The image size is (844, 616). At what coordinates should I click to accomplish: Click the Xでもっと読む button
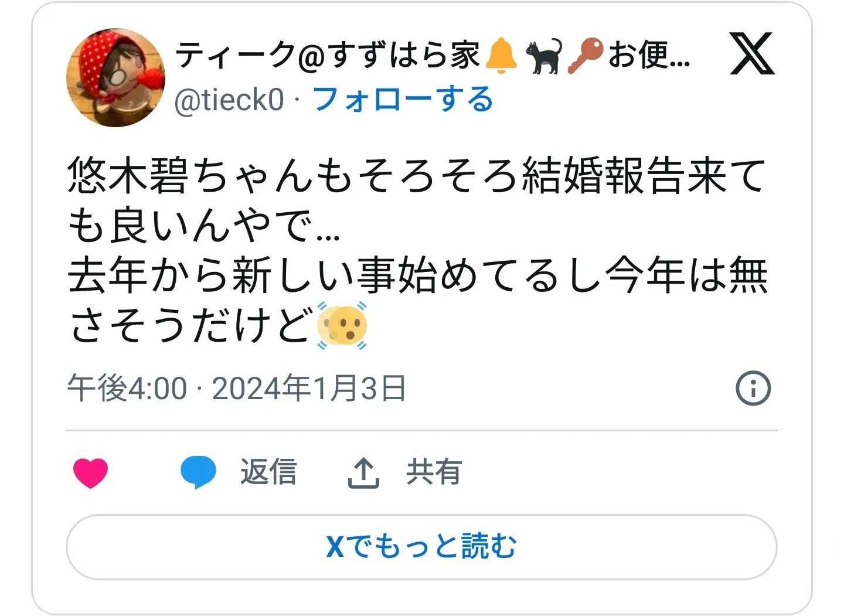click(x=421, y=547)
